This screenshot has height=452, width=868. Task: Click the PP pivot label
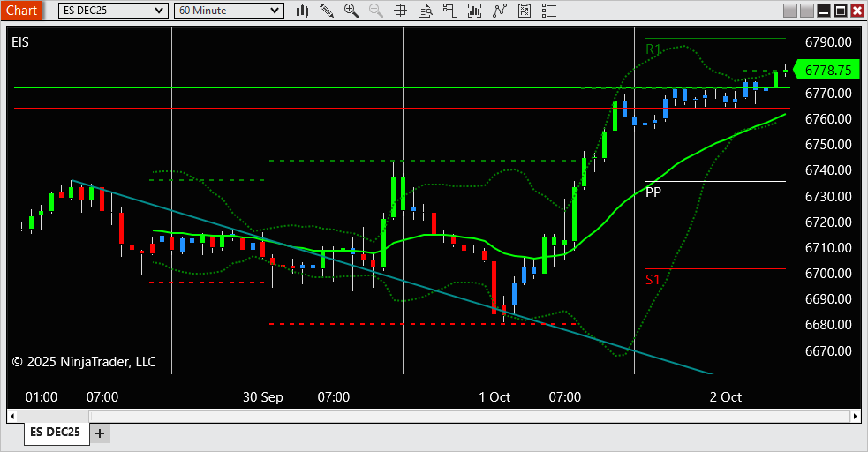click(653, 192)
